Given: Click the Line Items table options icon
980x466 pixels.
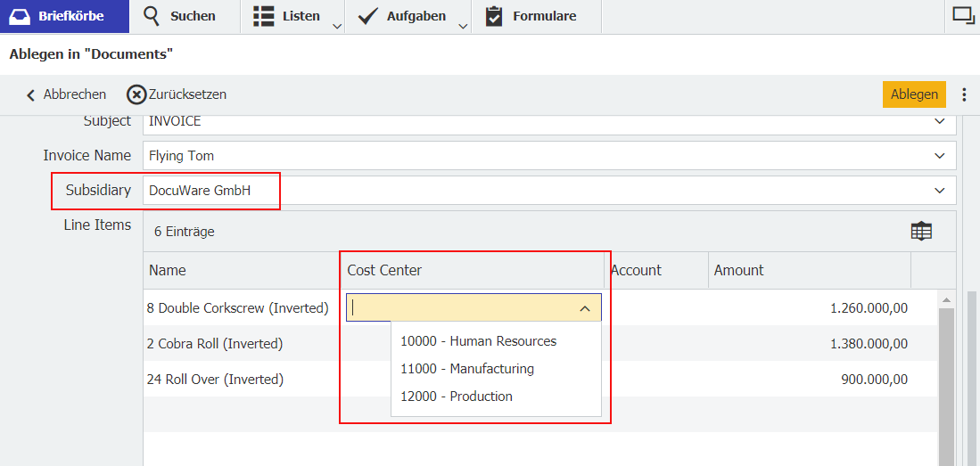Looking at the screenshot, I should [921, 231].
